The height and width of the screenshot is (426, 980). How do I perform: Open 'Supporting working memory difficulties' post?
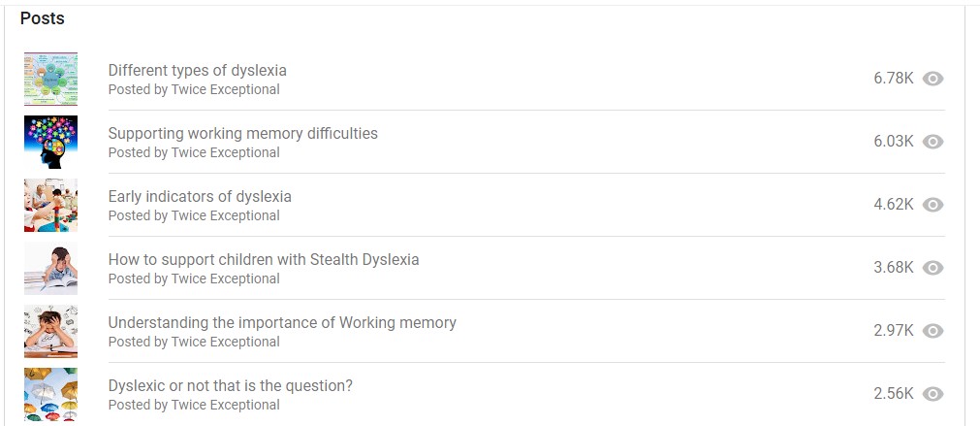(x=242, y=133)
